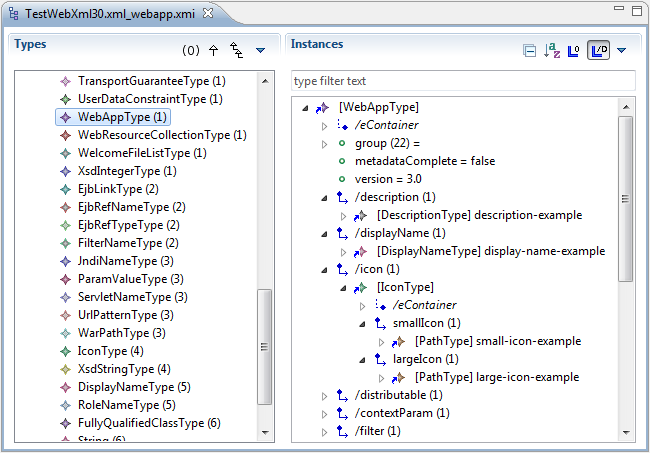Click the FilterNameType diamond icon

(65, 243)
